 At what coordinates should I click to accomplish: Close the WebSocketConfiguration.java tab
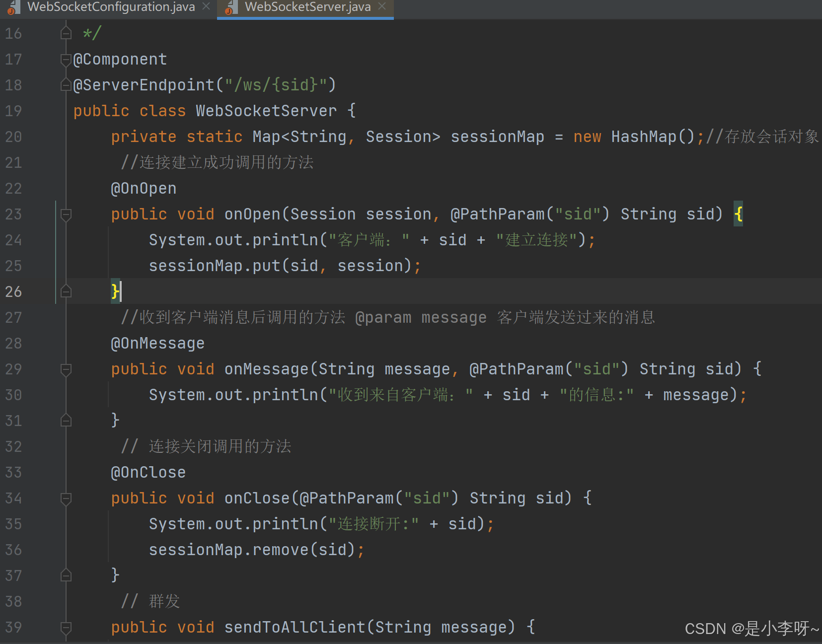(x=206, y=6)
